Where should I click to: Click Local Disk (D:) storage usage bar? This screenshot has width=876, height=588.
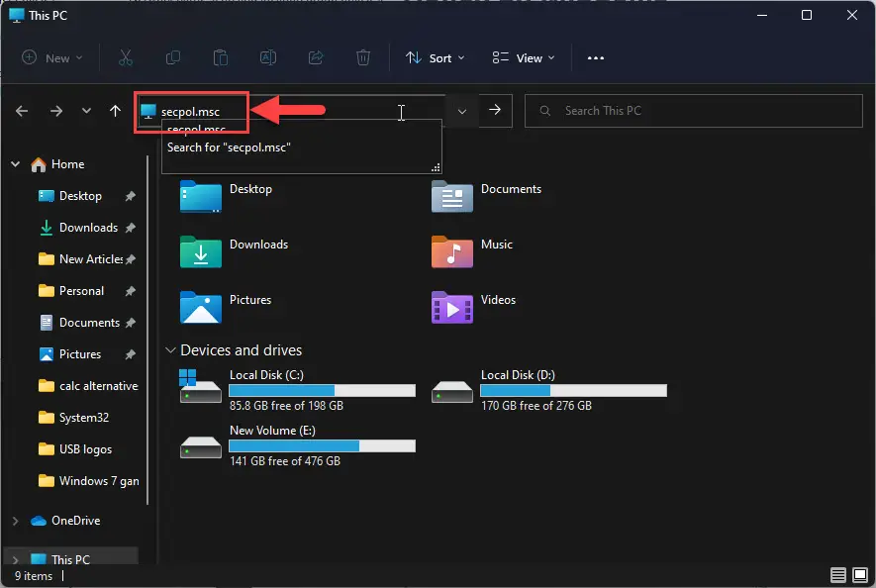[x=574, y=390]
